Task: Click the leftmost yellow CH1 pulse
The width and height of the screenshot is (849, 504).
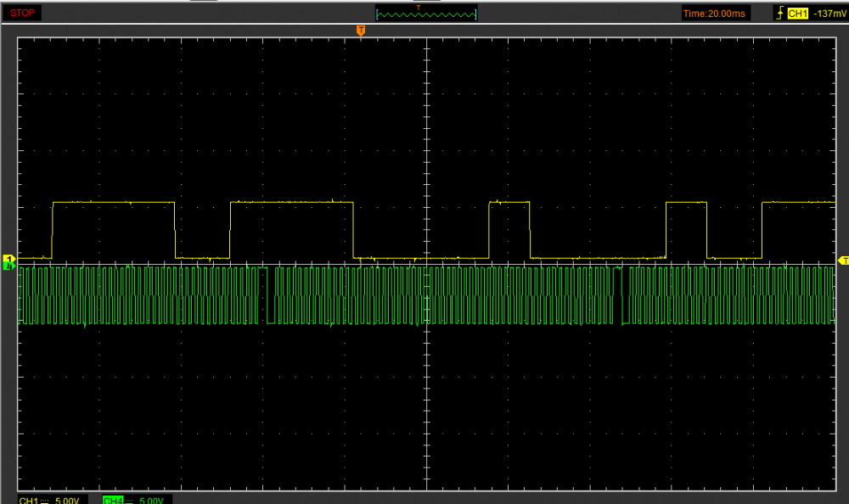Action: [113, 203]
